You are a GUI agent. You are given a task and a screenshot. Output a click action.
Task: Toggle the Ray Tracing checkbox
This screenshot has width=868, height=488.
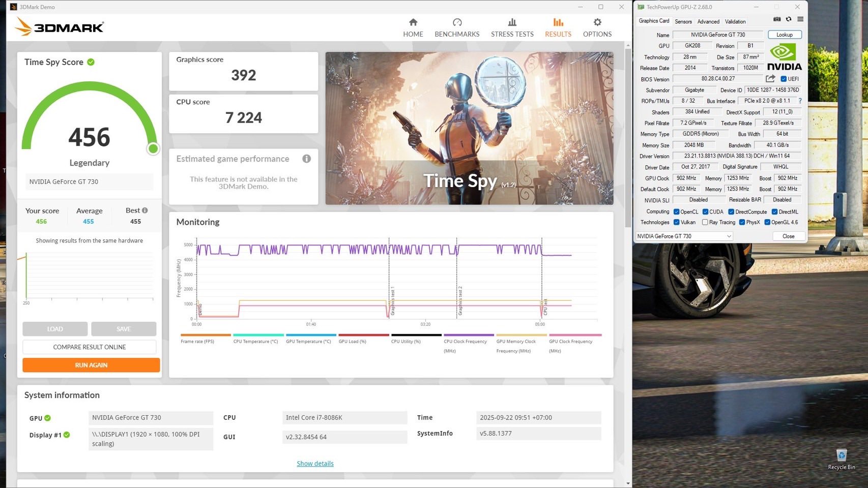(x=705, y=222)
